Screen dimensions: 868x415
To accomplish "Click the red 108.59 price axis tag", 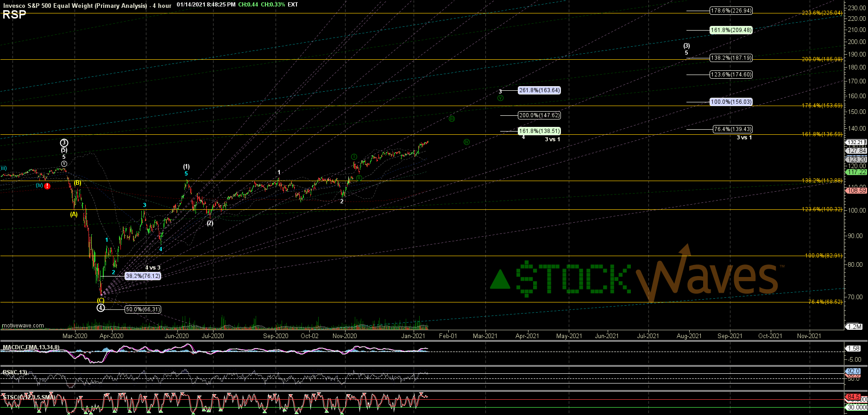I will [x=856, y=190].
